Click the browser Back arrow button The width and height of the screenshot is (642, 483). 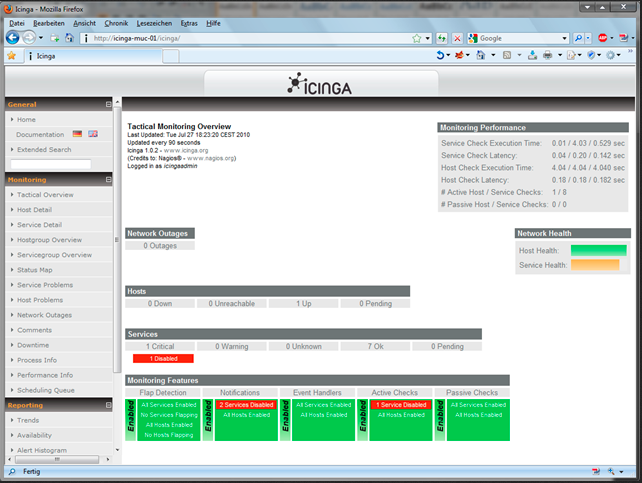coord(12,38)
